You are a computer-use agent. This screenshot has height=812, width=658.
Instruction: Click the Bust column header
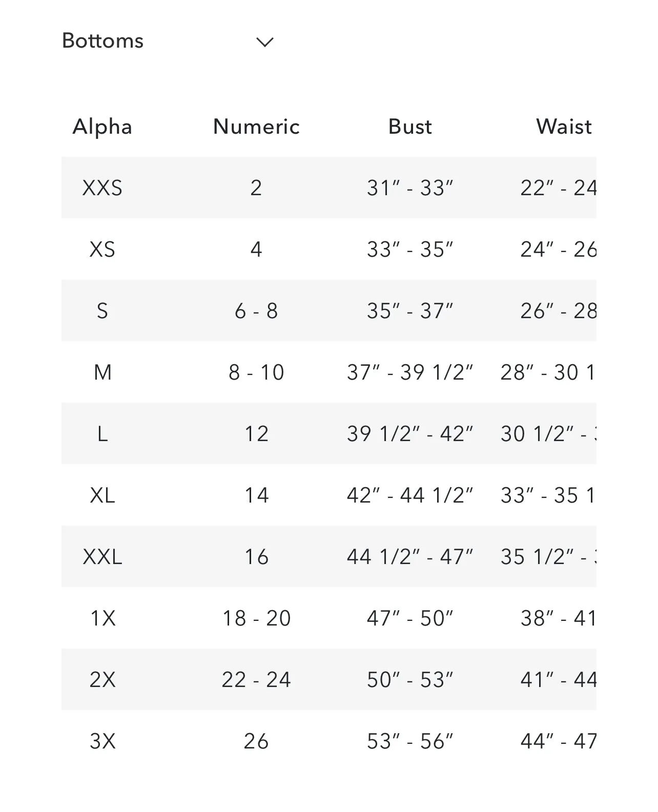click(x=410, y=127)
